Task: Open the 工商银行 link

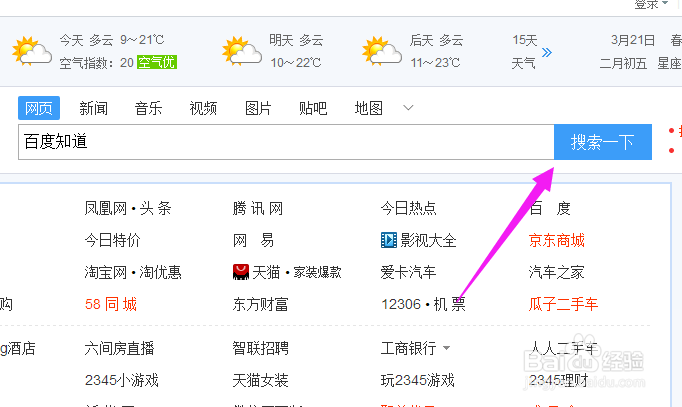Action: pyautogui.click(x=408, y=348)
